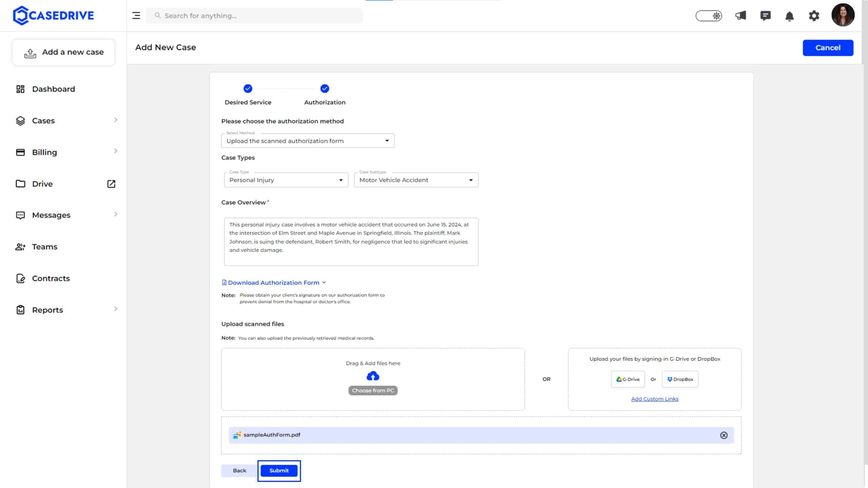868x488 pixels.
Task: Toggle the hamburger sidebar menu
Action: pos(136,16)
